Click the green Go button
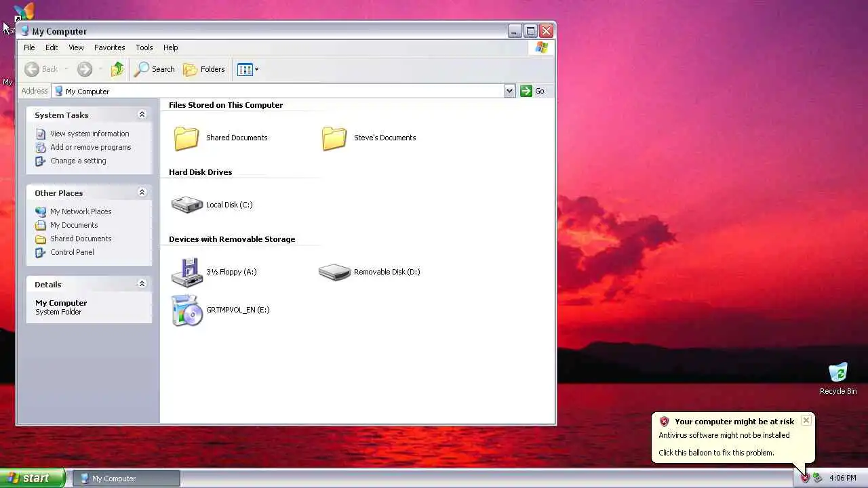The height and width of the screenshot is (488, 868). [532, 91]
